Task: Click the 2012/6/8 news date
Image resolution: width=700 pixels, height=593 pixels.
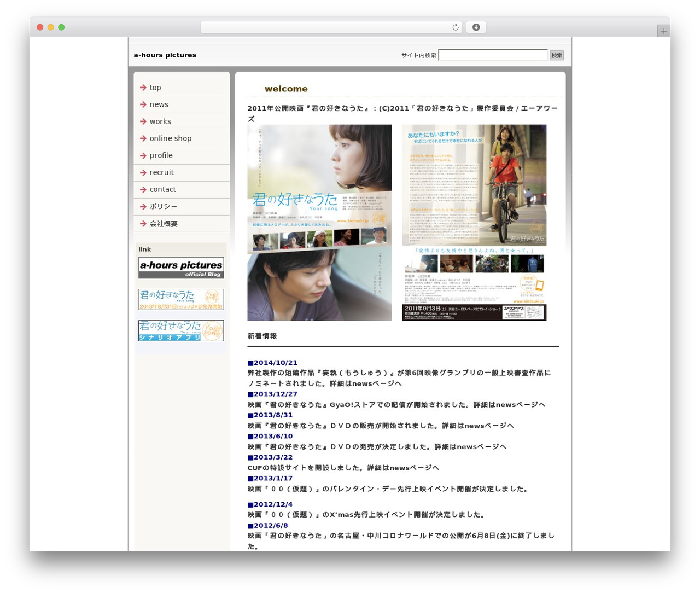Action: click(267, 526)
